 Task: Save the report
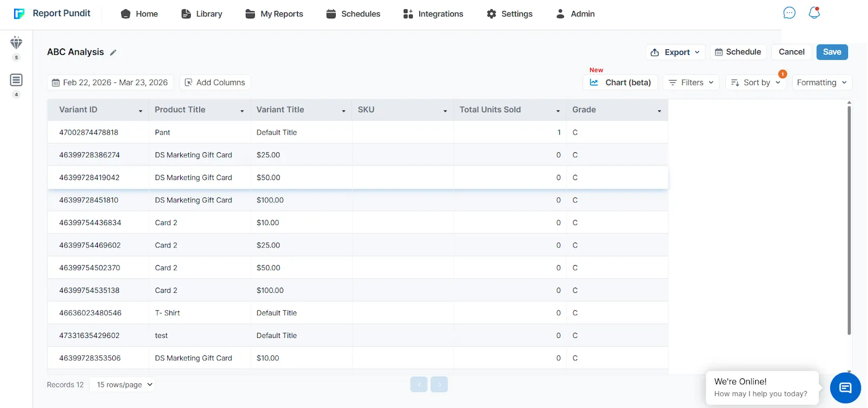point(832,52)
